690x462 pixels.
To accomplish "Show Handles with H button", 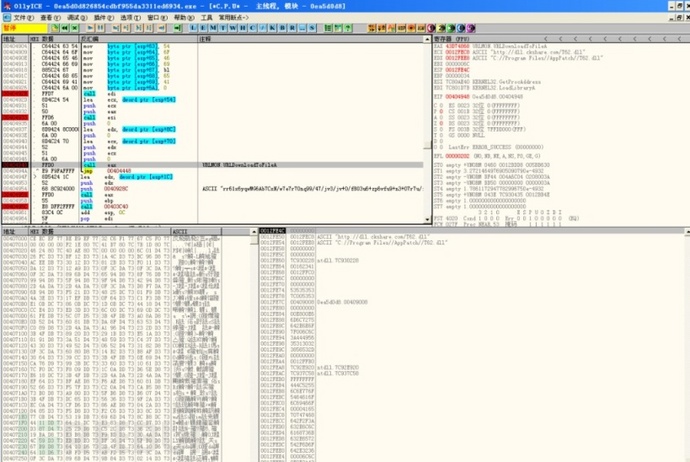I will 242,28.
